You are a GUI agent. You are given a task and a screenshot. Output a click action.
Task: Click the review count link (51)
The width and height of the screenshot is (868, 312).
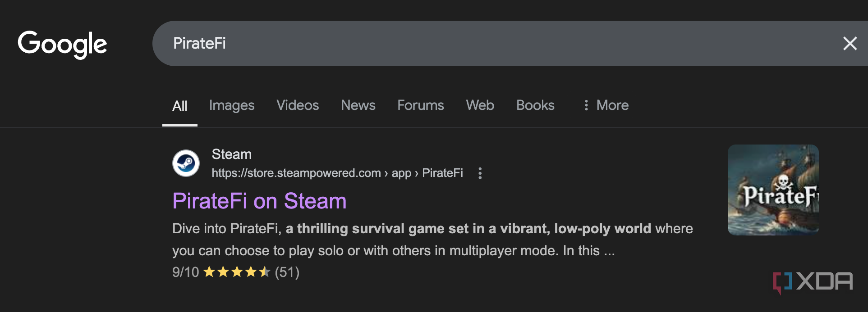(x=288, y=271)
